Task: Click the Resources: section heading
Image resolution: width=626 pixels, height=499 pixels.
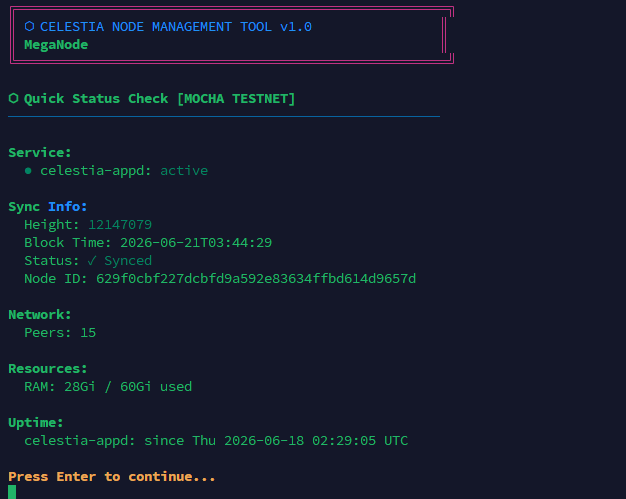Action: [x=48, y=368]
